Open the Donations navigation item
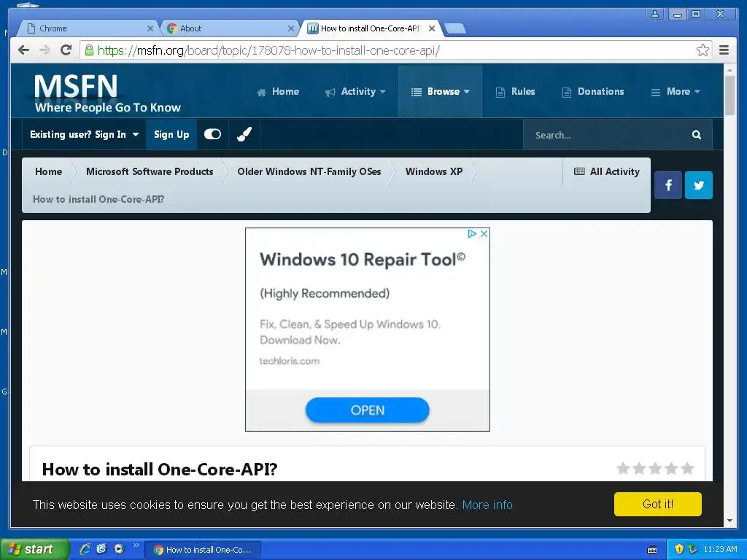 point(593,91)
